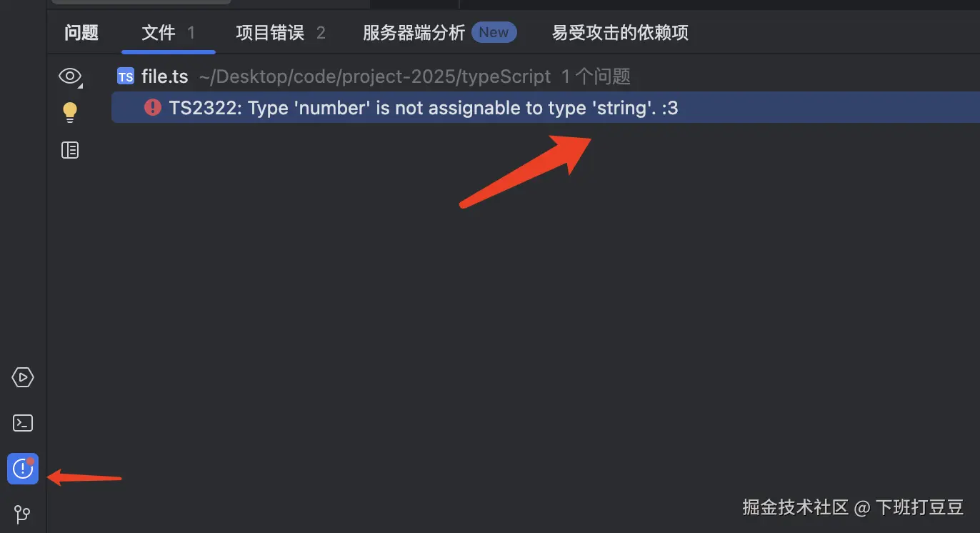Select the TS2322 type error row

546,107
